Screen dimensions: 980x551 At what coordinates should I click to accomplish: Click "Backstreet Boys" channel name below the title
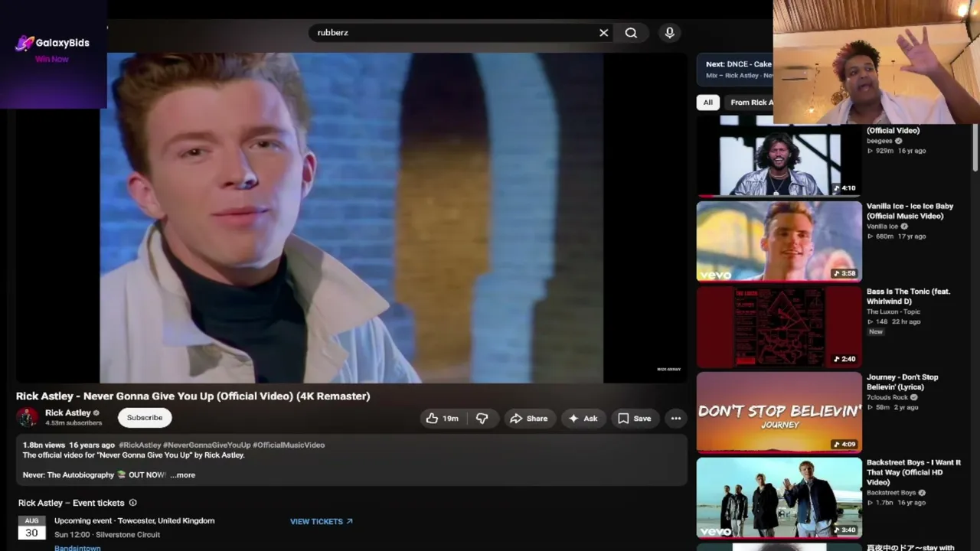click(x=891, y=493)
